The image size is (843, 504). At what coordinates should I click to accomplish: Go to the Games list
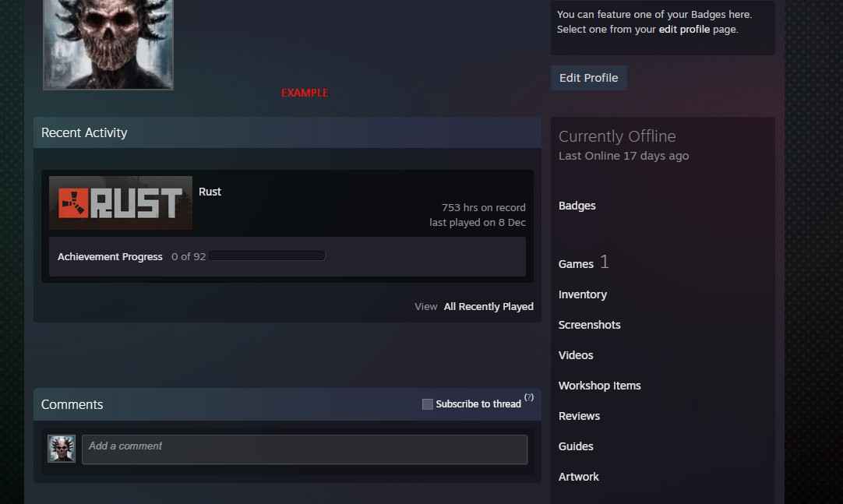pyautogui.click(x=576, y=264)
